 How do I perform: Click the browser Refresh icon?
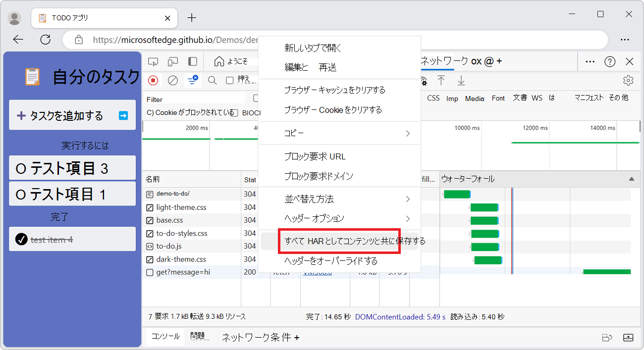tap(46, 40)
